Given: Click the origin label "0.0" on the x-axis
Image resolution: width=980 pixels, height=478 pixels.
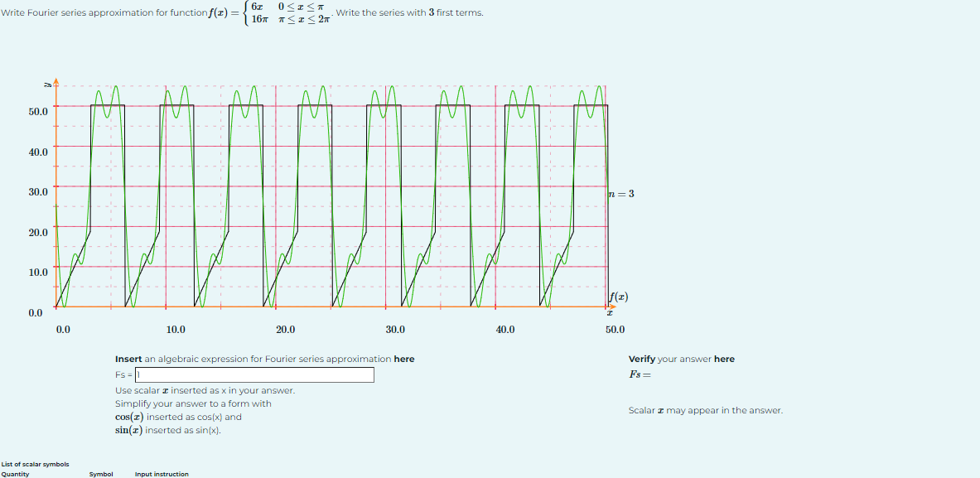Looking at the screenshot, I should point(63,329).
